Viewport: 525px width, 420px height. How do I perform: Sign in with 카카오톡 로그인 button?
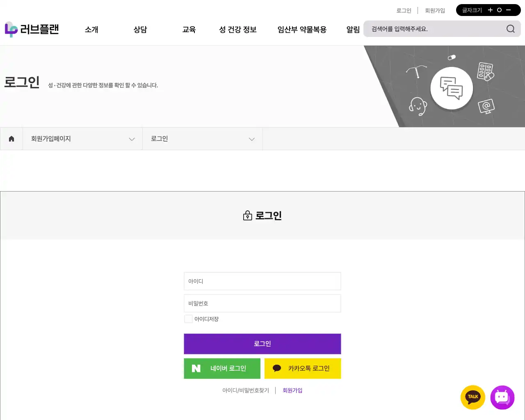click(302, 368)
